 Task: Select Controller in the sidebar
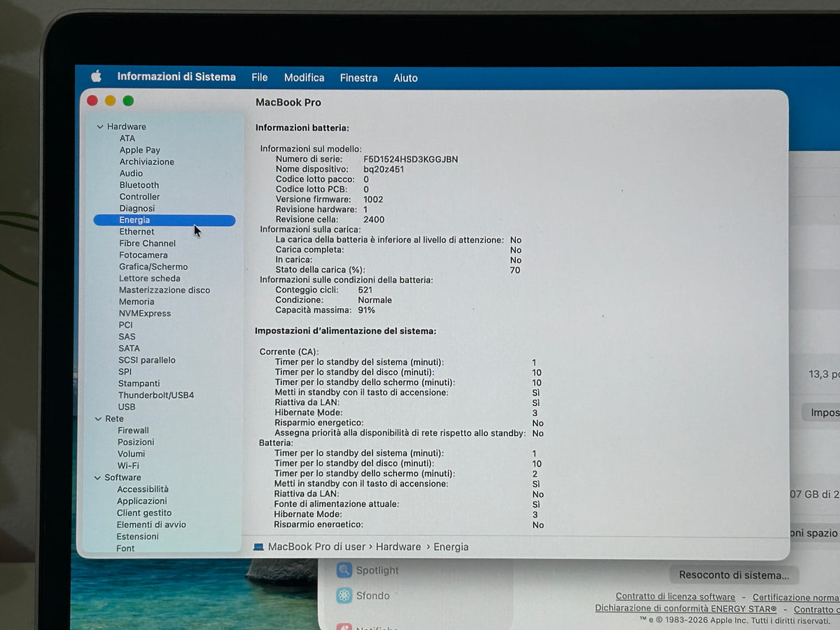click(140, 197)
